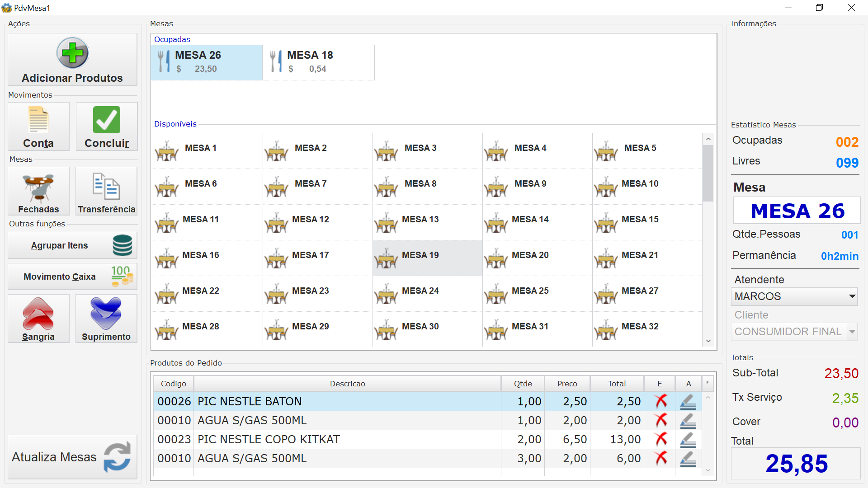This screenshot has height=488, width=868.
Task: Click the Sangria red arrow icon
Action: (38, 314)
